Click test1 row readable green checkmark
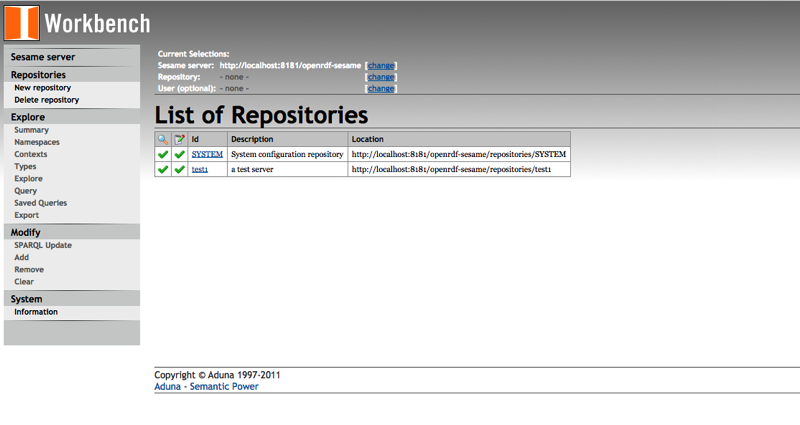The image size is (800, 425). 163,169
